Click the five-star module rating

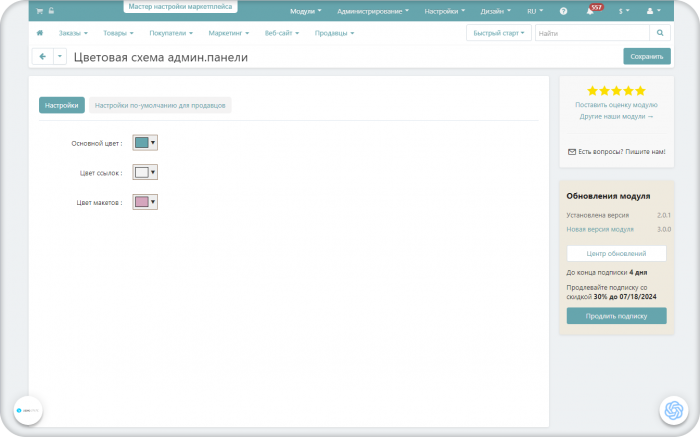click(616, 91)
